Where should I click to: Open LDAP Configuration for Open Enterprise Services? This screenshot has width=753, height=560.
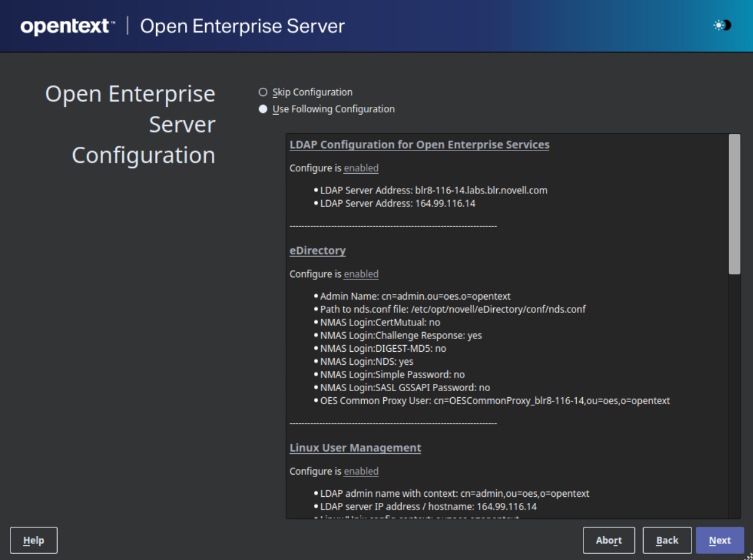point(419,144)
